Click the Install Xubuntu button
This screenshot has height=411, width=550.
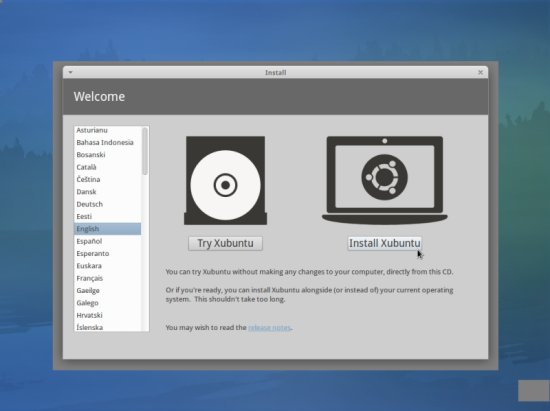[384, 243]
